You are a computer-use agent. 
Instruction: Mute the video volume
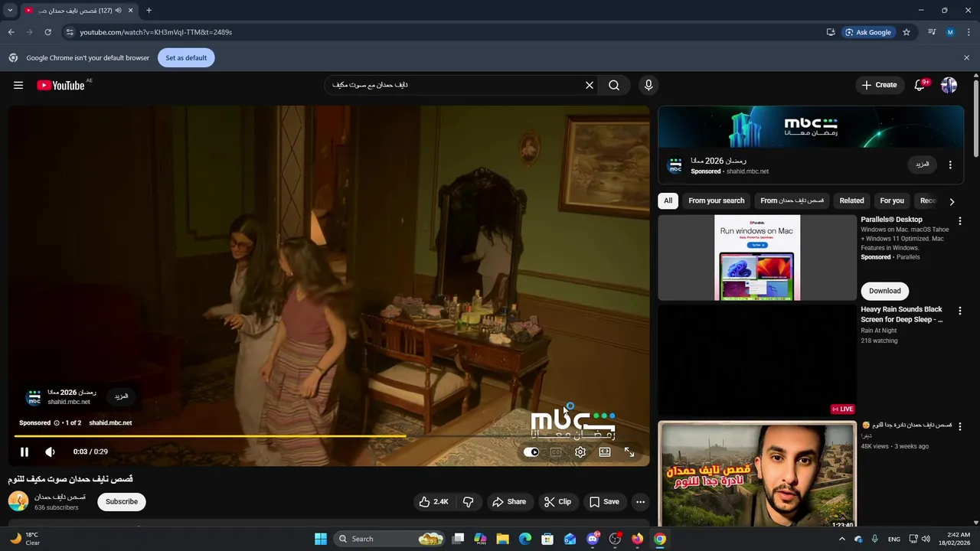coord(50,452)
